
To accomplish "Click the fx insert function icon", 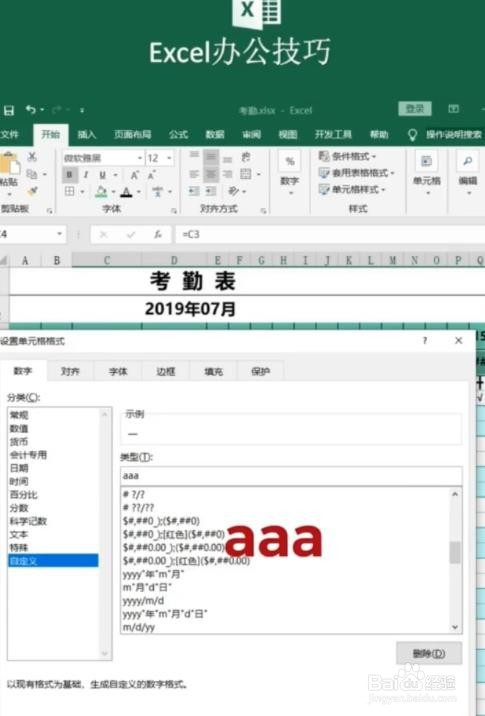I will (x=158, y=234).
